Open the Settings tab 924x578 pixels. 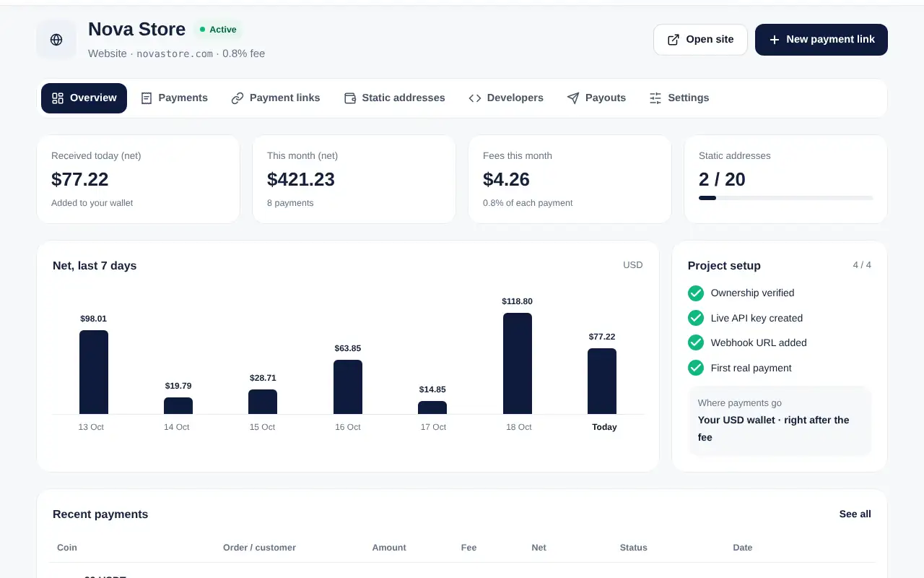(679, 98)
